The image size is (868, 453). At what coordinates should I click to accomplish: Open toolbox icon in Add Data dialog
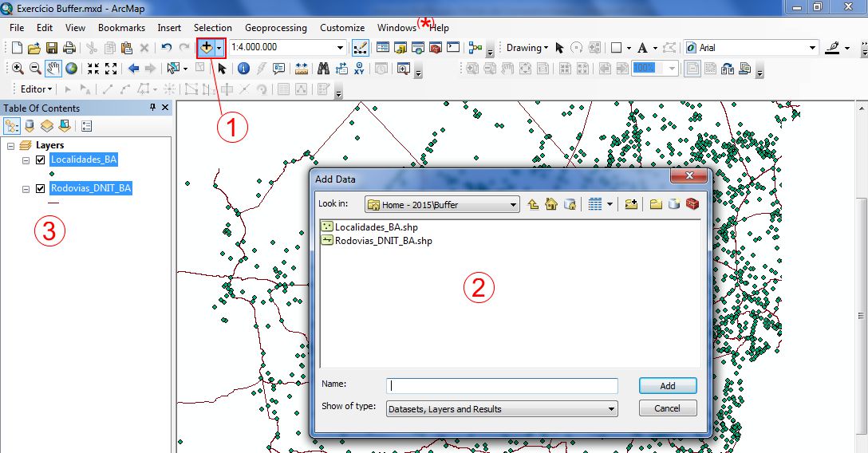point(692,204)
